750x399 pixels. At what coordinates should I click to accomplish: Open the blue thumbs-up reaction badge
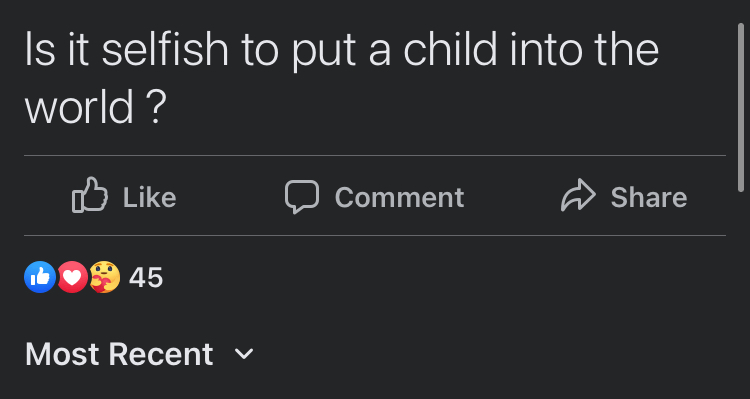(x=40, y=277)
